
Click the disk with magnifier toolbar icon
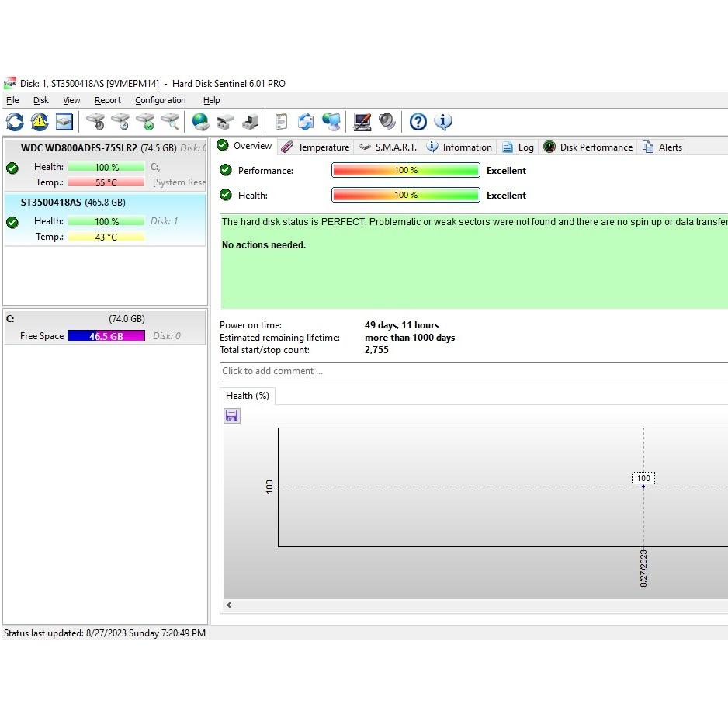(170, 122)
